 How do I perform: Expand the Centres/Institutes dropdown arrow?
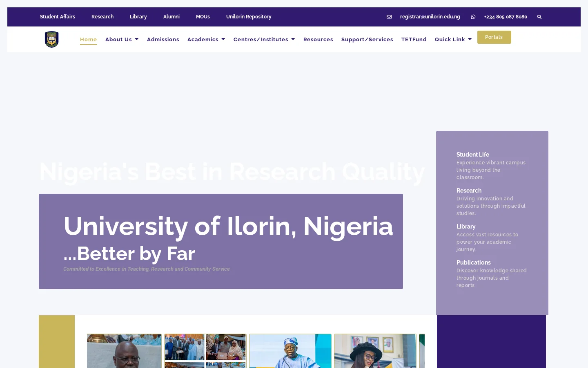click(x=293, y=39)
